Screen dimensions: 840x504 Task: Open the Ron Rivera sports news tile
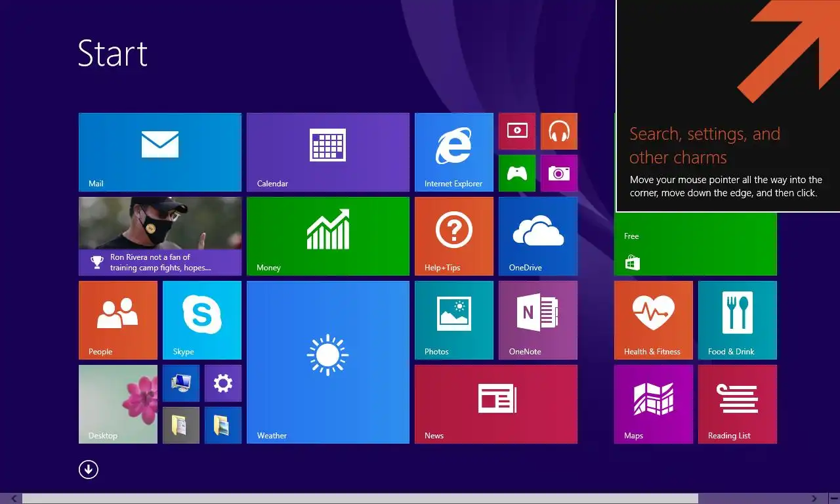[x=160, y=236]
